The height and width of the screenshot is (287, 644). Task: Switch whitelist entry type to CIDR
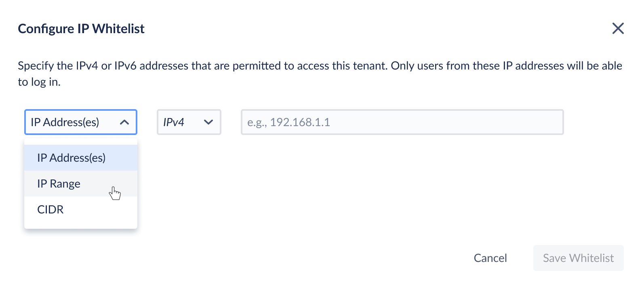81,209
